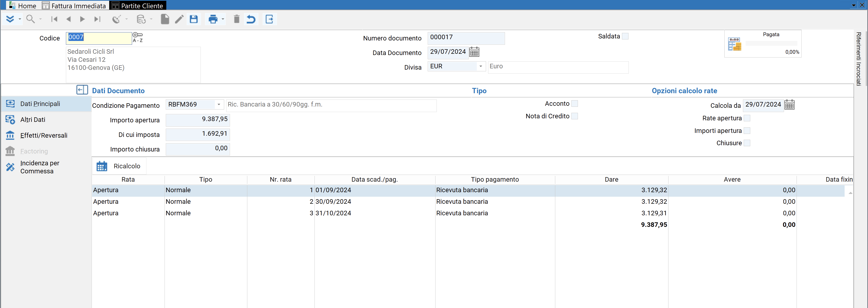Expand the database icon dropdown arrow
This screenshot has width=868, height=308.
click(151, 19)
